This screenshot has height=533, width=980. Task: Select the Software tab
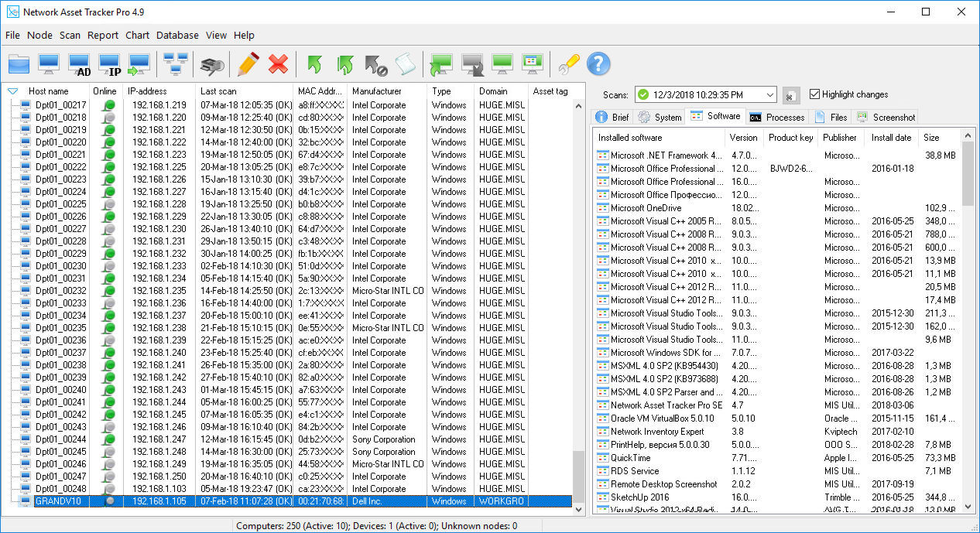(715, 116)
